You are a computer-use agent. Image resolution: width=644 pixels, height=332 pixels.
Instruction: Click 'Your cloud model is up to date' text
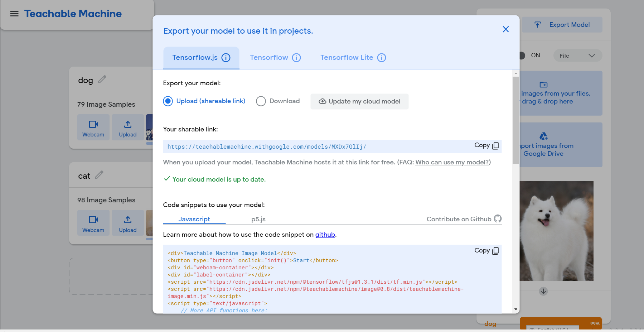219,179
